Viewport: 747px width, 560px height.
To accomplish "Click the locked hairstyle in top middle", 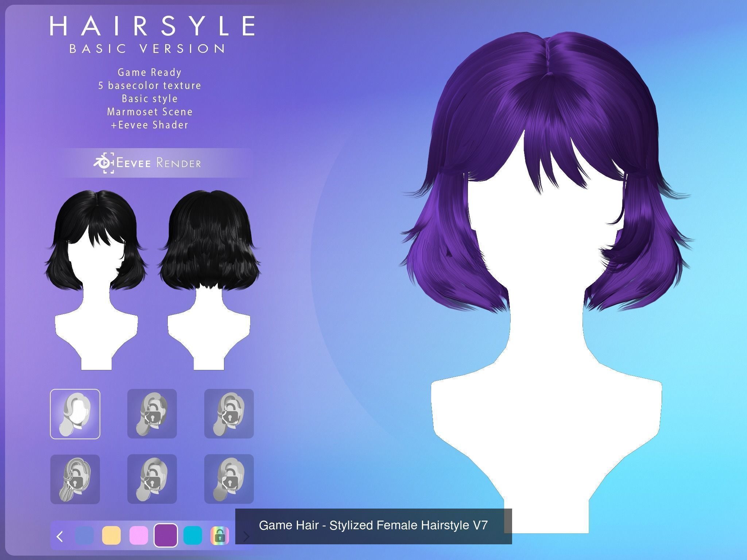I will (152, 414).
